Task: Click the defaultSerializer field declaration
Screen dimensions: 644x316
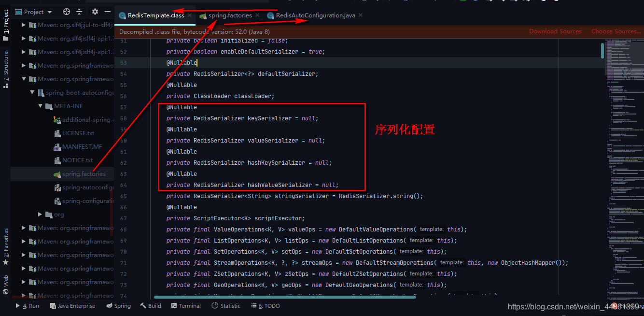Action: pyautogui.click(x=242, y=74)
